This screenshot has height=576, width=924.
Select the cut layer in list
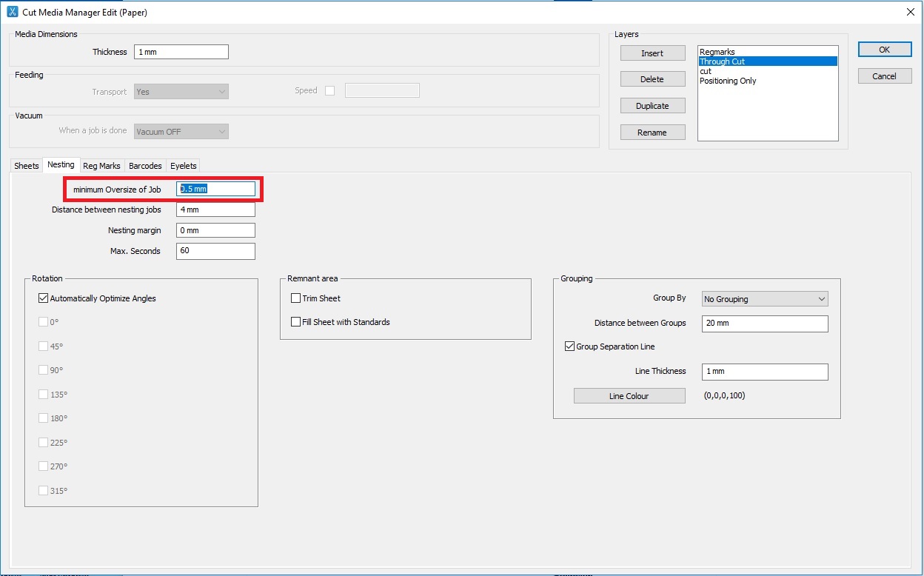768,71
